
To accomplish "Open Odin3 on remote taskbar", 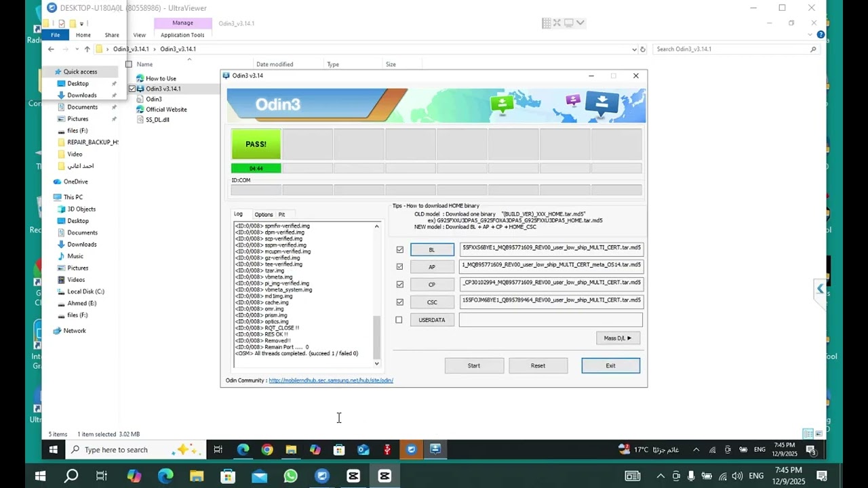I will tap(435, 449).
